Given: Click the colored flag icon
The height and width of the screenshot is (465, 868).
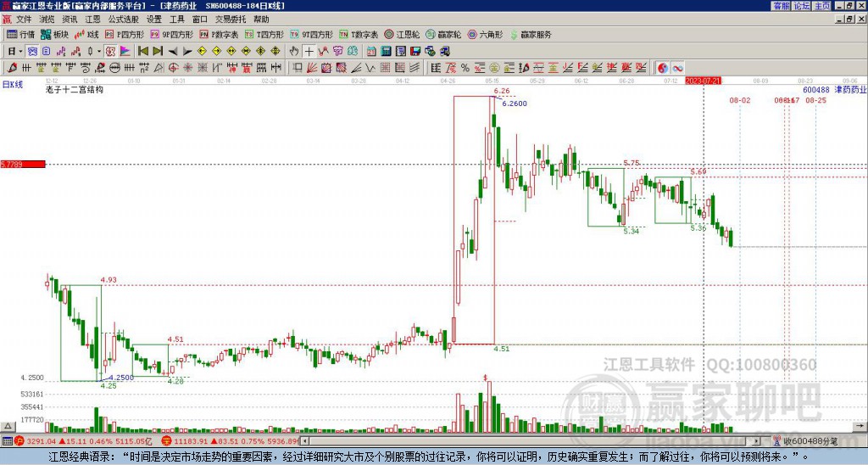Looking at the screenshot, I should point(125,51).
